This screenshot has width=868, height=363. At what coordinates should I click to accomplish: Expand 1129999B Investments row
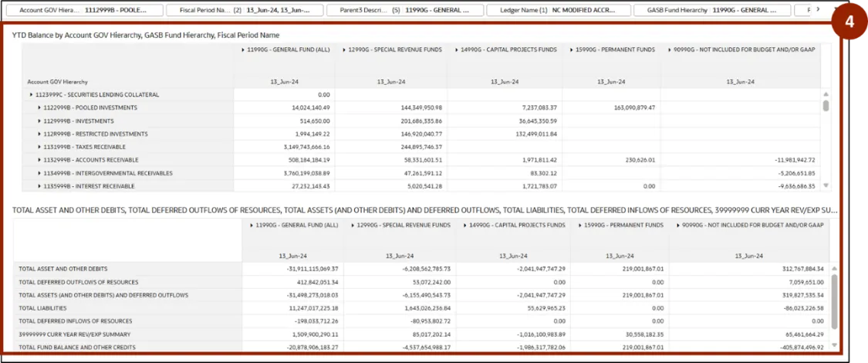pos(39,121)
